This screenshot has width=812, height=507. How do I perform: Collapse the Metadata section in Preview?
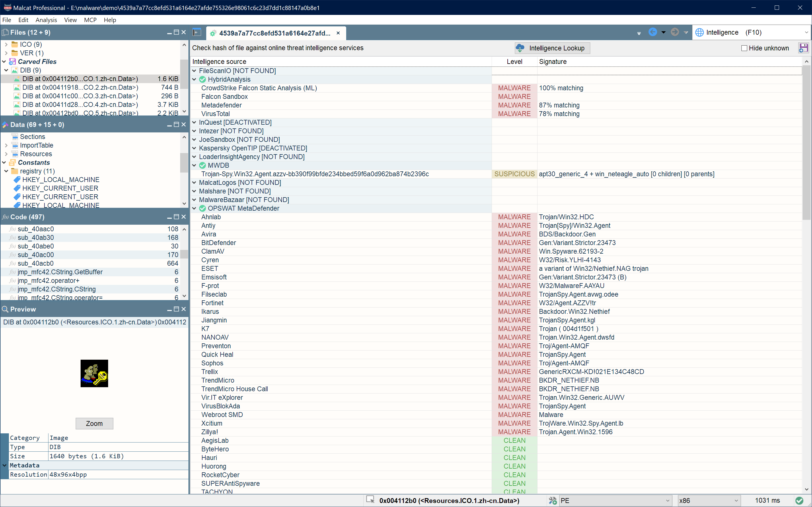coord(4,465)
